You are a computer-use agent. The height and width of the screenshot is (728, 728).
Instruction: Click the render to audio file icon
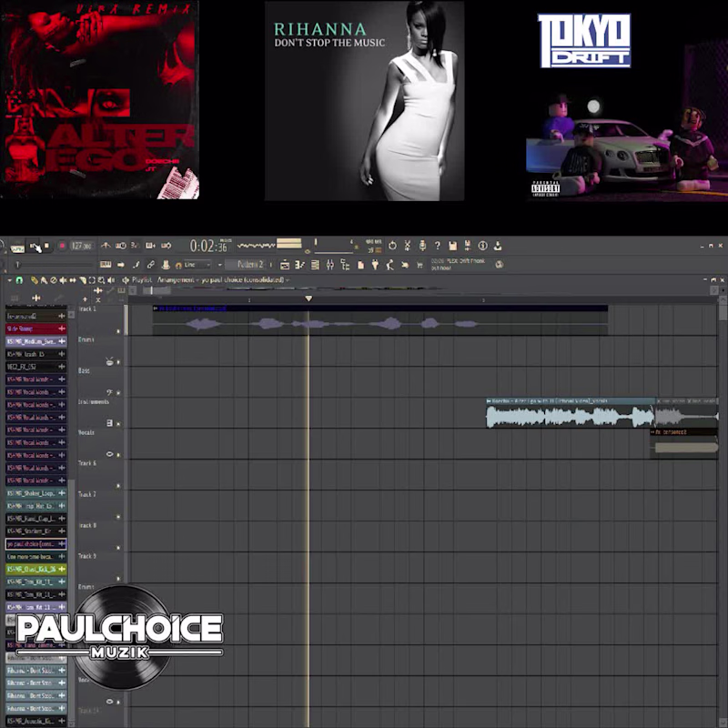tap(468, 246)
